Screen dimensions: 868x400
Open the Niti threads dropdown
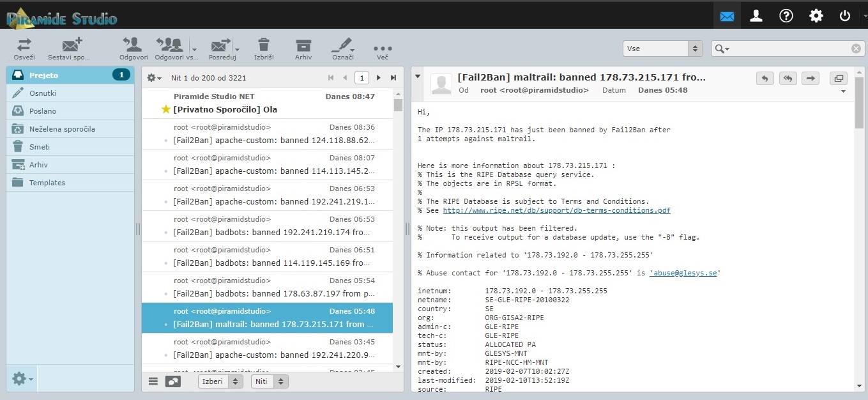pos(270,381)
